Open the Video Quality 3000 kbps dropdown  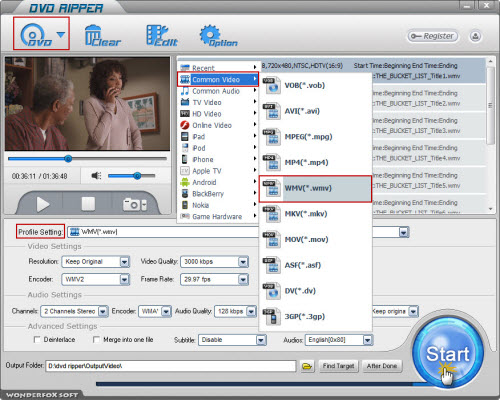tap(214, 262)
